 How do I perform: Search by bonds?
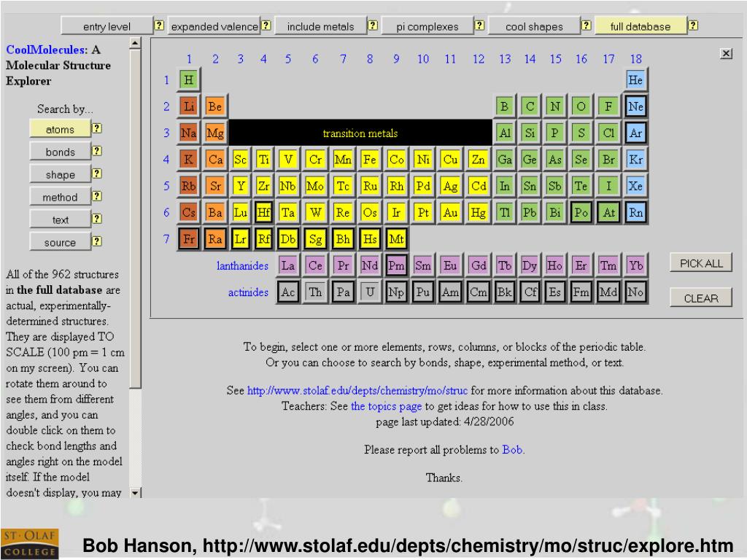60,152
